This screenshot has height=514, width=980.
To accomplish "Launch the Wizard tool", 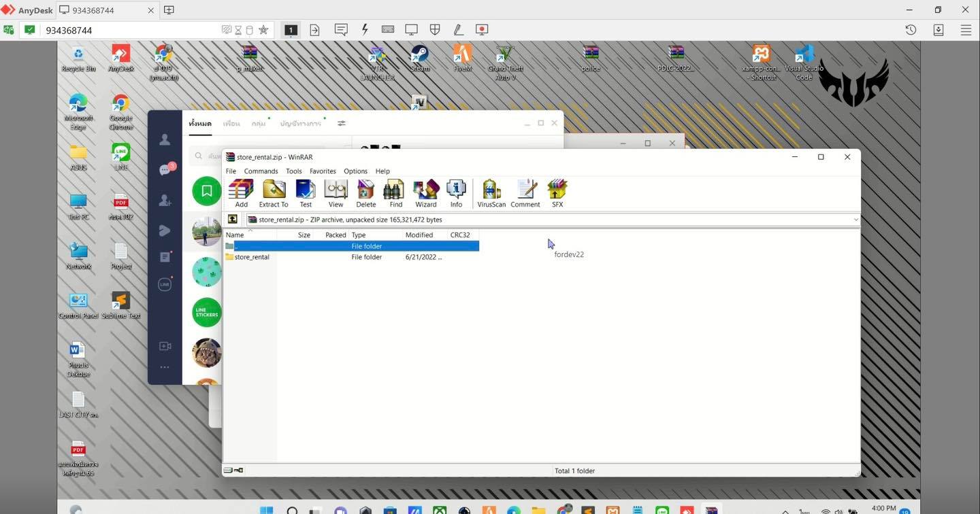I will [x=426, y=194].
